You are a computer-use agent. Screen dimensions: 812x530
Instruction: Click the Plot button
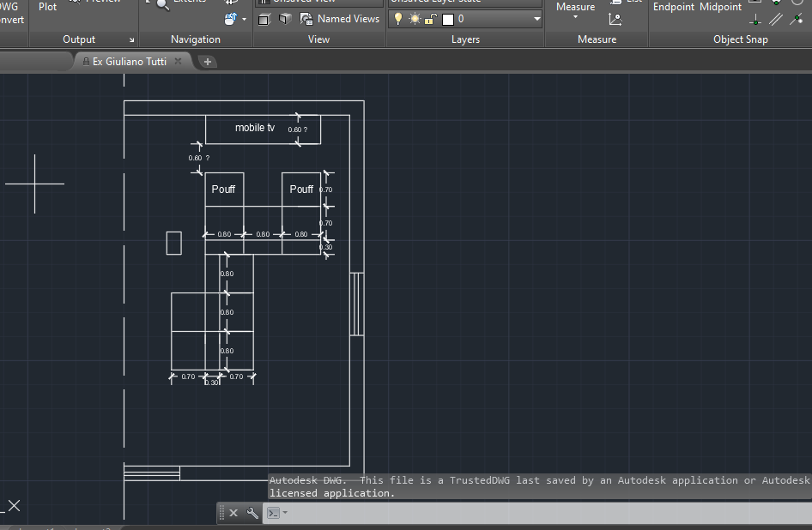(x=48, y=7)
